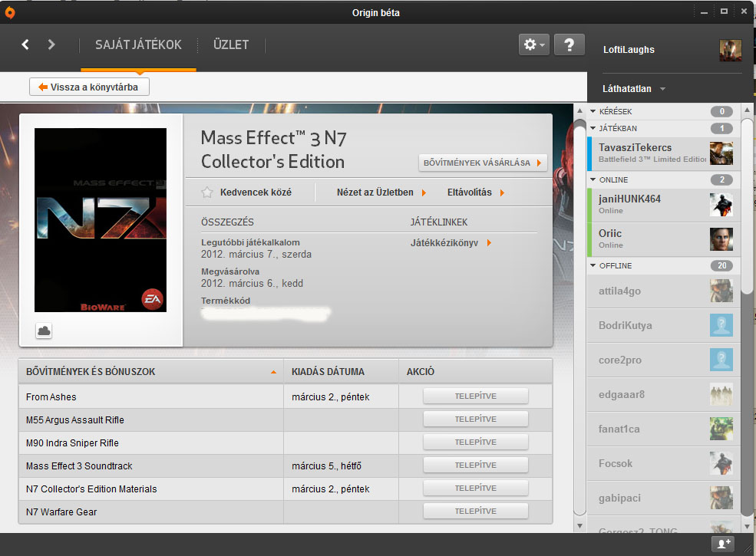Select friend janiHUNK464
Screen dimensions: 756x556
(663, 205)
